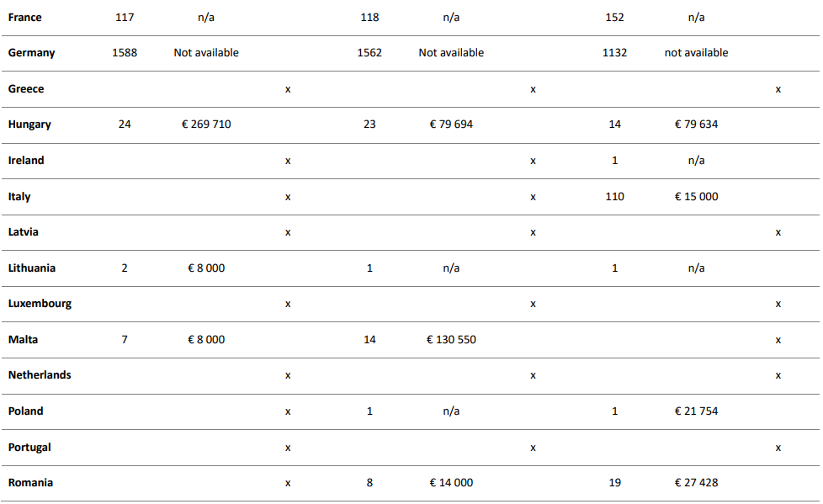Select the value 1132 in Germany row
This screenshot has height=504, width=823.
pyautogui.click(x=615, y=53)
